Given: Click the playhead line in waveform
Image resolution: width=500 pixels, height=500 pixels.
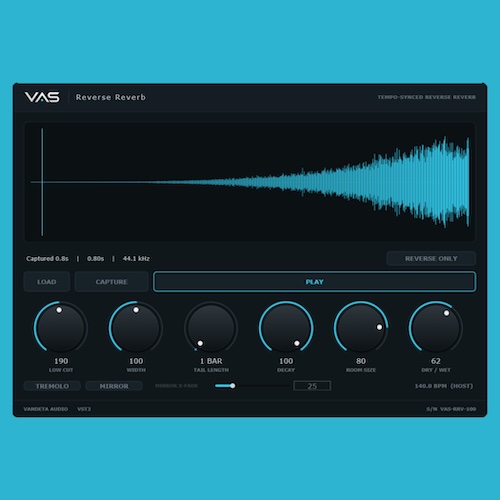Looking at the screenshot, I should [42, 182].
